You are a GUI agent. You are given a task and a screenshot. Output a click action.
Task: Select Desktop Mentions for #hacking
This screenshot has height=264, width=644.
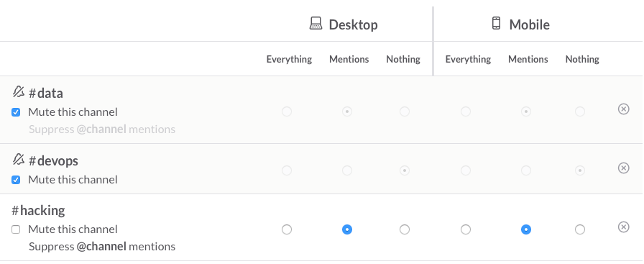[347, 229]
